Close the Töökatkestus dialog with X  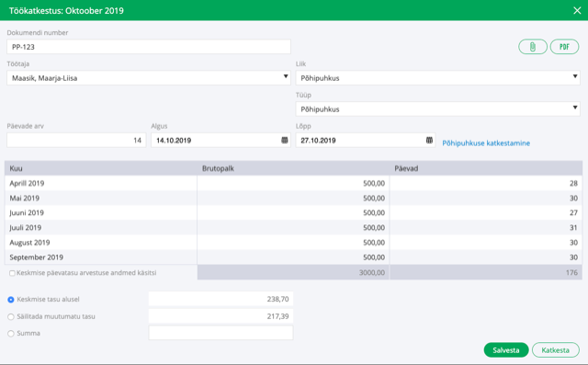577,10
